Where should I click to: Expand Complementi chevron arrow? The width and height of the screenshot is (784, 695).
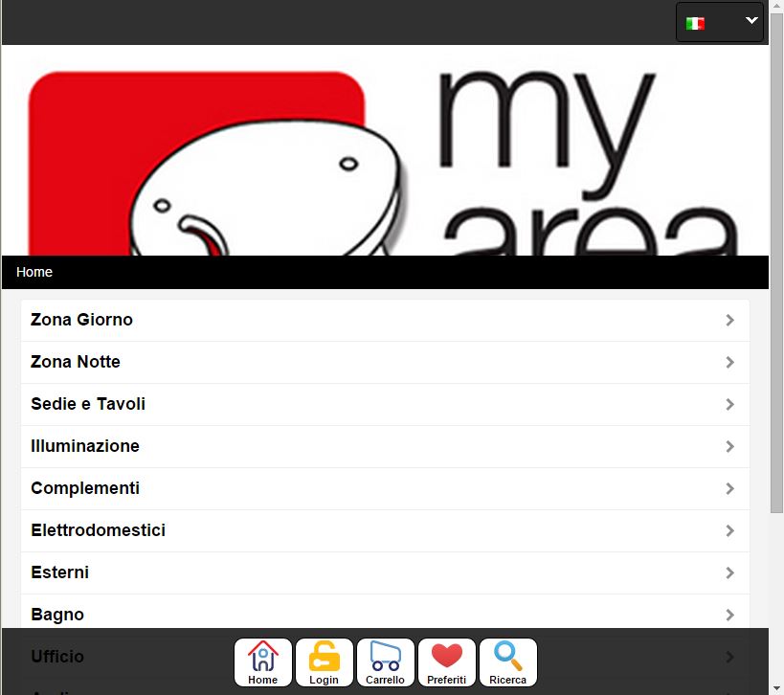click(730, 488)
